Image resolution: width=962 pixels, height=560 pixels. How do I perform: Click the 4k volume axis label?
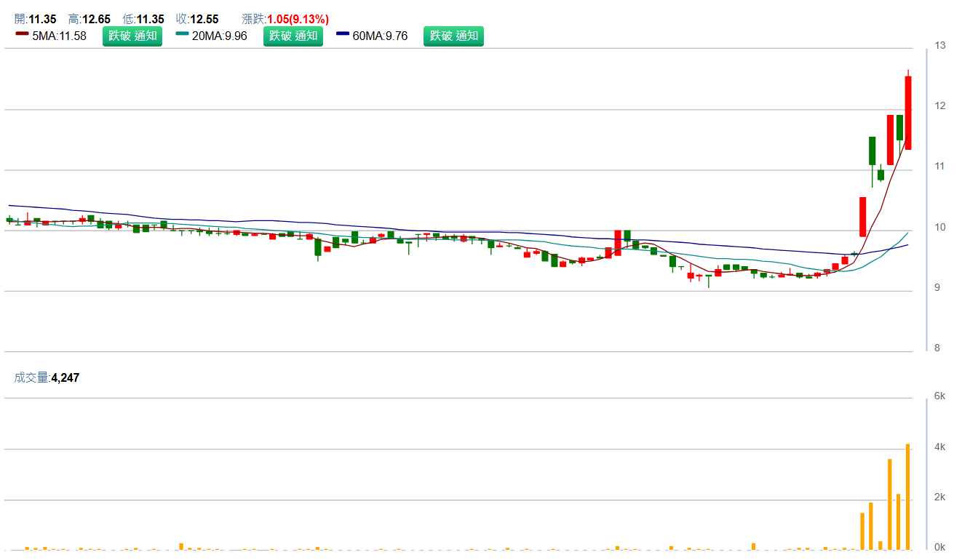pyautogui.click(x=940, y=447)
